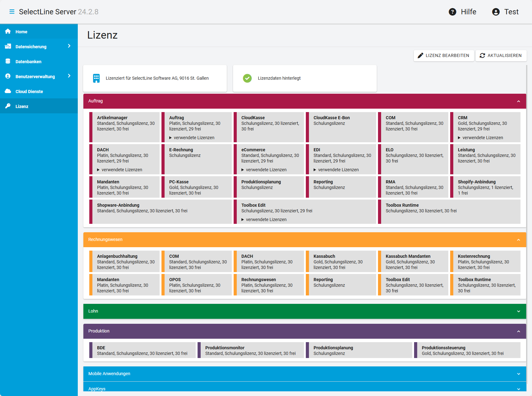Viewport: 532px width, 396px height.
Task: Click the CloudKasse E-Bon tile
Action: click(x=341, y=127)
